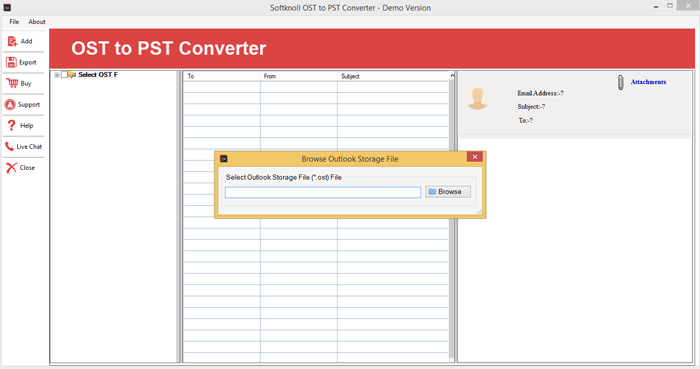
Task: Click the From column header
Action: point(299,76)
